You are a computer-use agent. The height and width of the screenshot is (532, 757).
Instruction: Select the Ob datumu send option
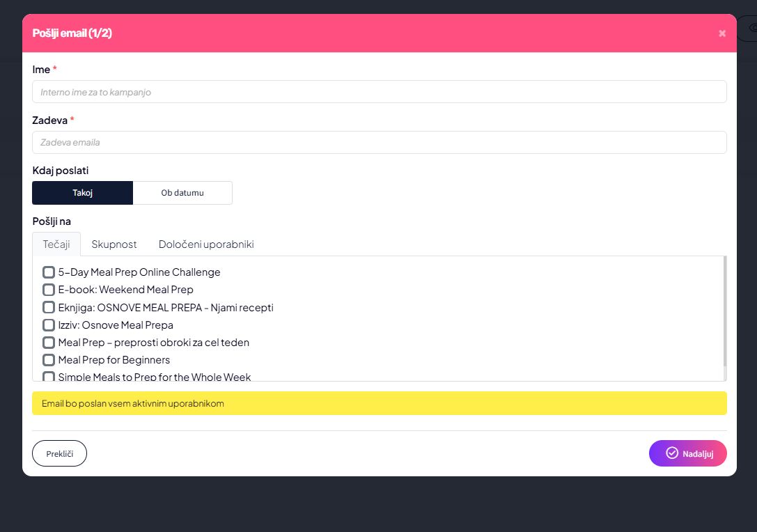(x=182, y=193)
